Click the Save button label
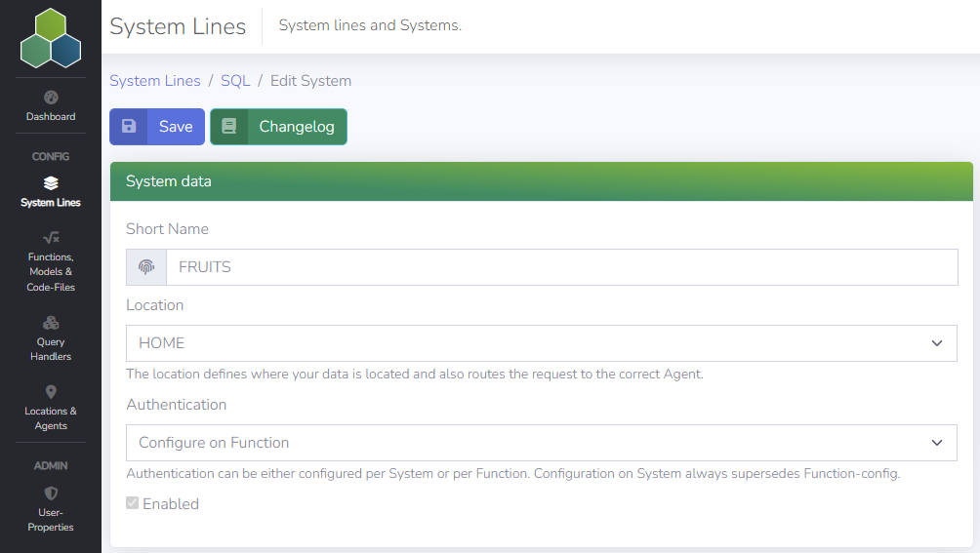This screenshot has height=553, width=980. pos(176,127)
